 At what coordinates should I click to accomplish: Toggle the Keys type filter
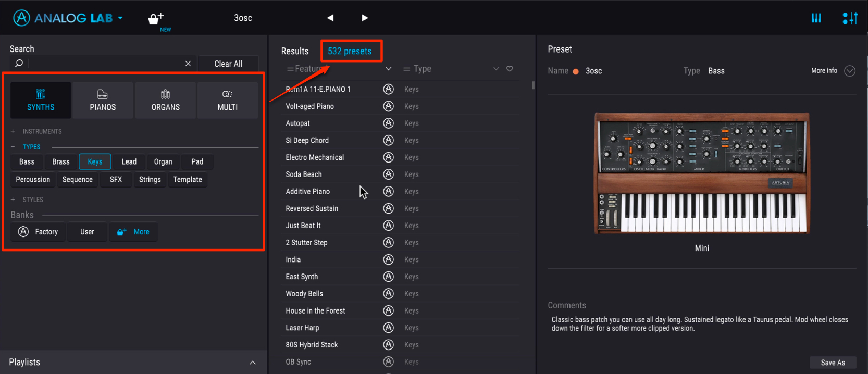(95, 161)
